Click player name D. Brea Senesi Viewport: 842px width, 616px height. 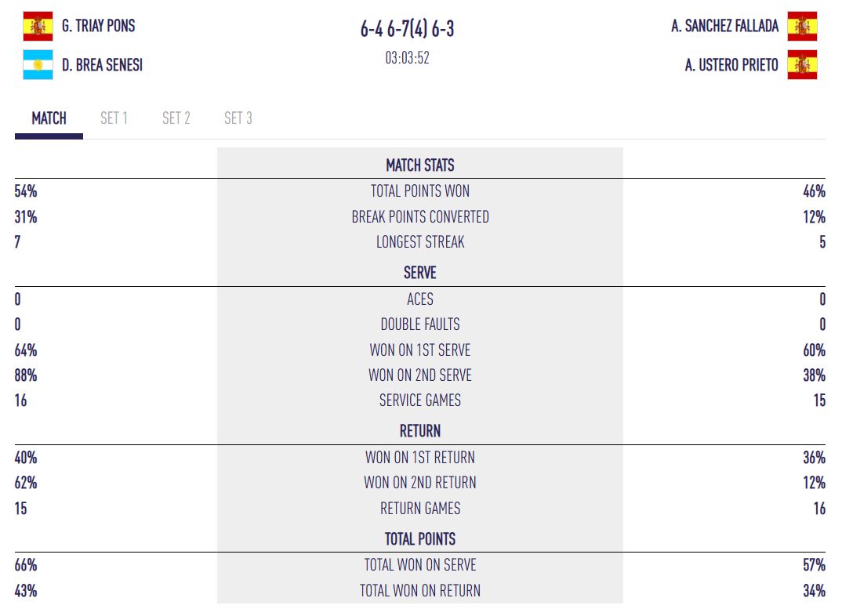tap(103, 65)
